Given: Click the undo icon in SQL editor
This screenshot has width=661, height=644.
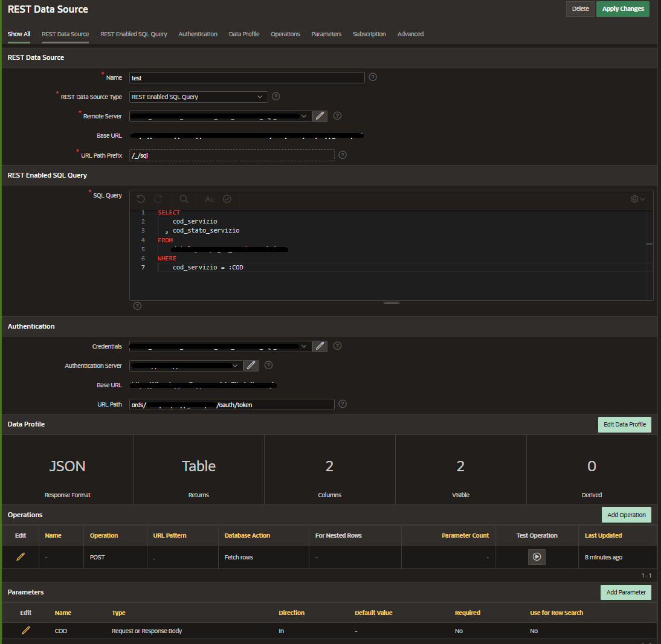Looking at the screenshot, I should point(141,199).
